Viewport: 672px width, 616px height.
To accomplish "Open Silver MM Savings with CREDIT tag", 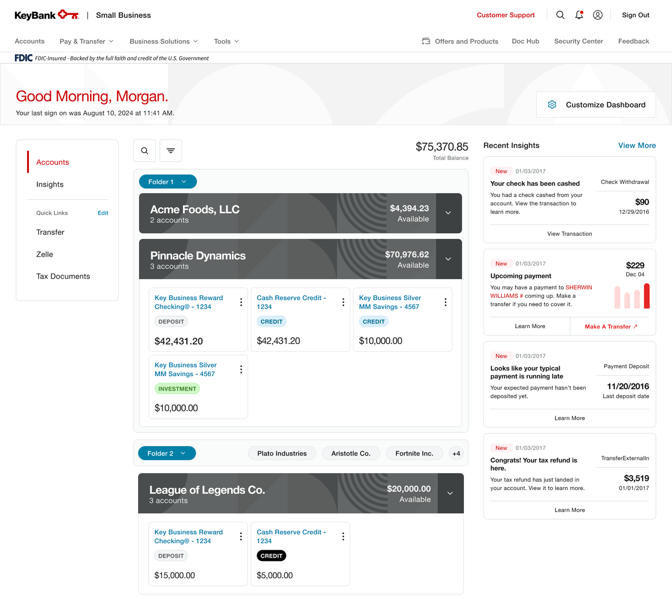I will pyautogui.click(x=390, y=302).
